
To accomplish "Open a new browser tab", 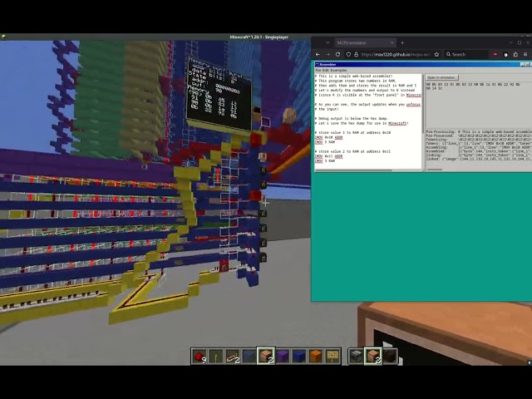I will (402, 42).
